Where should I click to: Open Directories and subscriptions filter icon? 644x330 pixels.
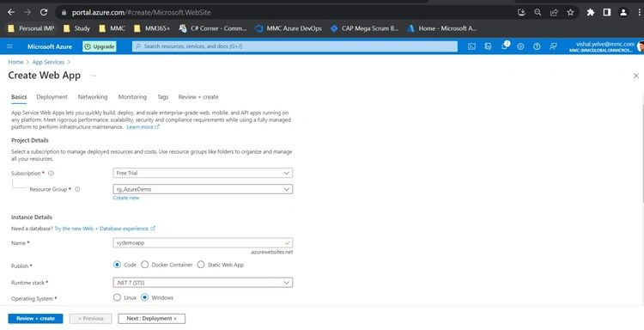pos(488,46)
